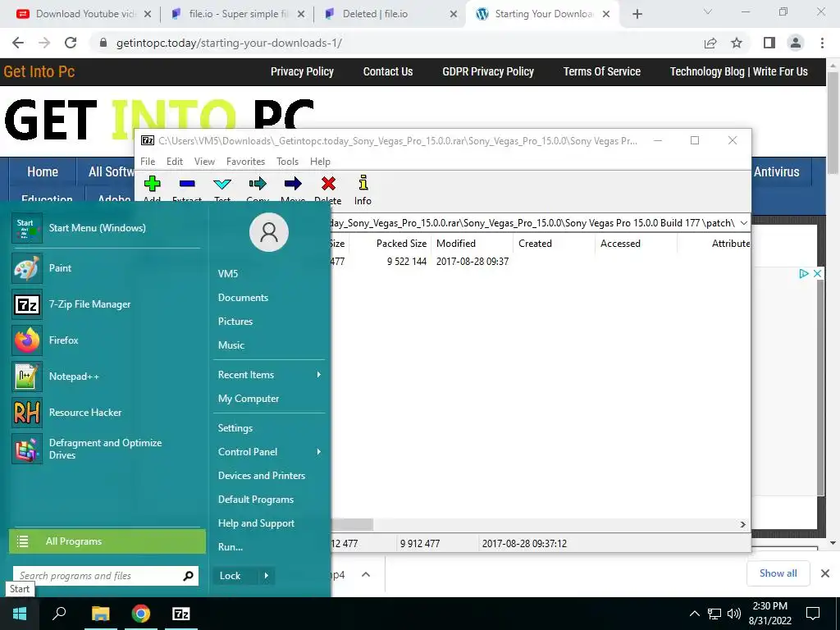Click the Test checkmark icon in 7-Zip
The image size is (840, 630).
222,184
